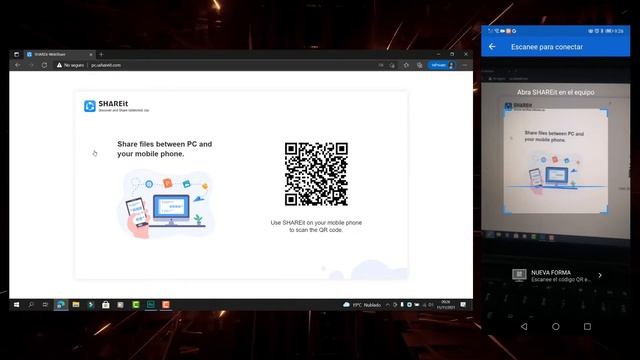Tap the phone camera scan viewfinder frame

click(x=556, y=161)
